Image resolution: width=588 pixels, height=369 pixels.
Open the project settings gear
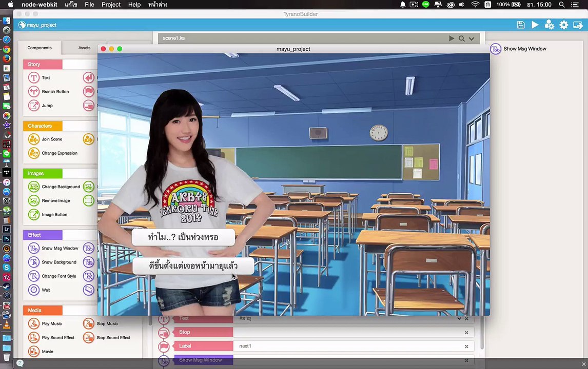(563, 25)
